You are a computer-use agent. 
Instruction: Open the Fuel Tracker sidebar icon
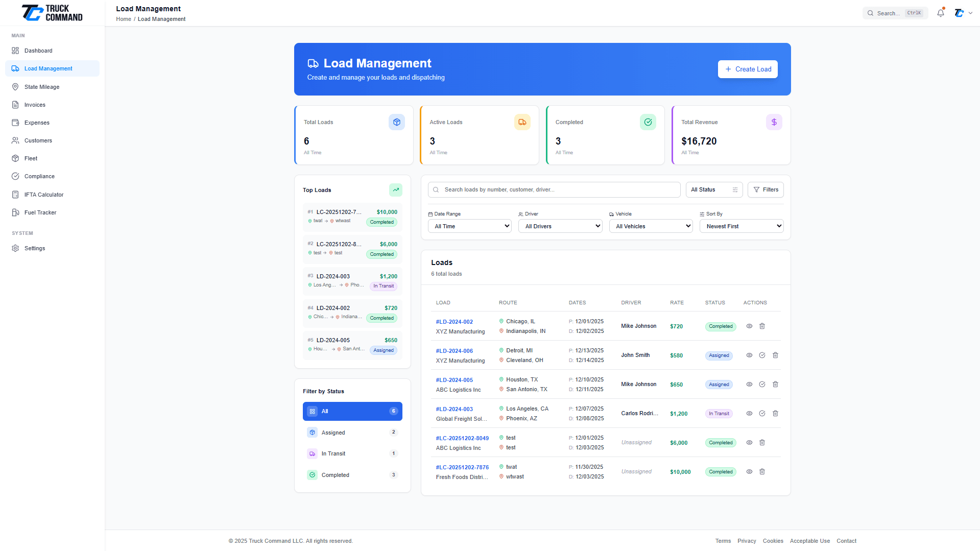click(16, 212)
